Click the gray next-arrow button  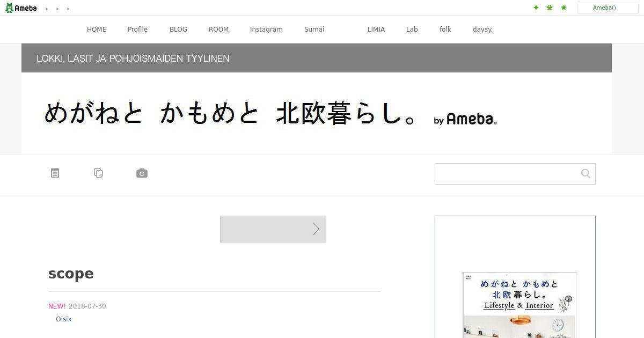273,229
